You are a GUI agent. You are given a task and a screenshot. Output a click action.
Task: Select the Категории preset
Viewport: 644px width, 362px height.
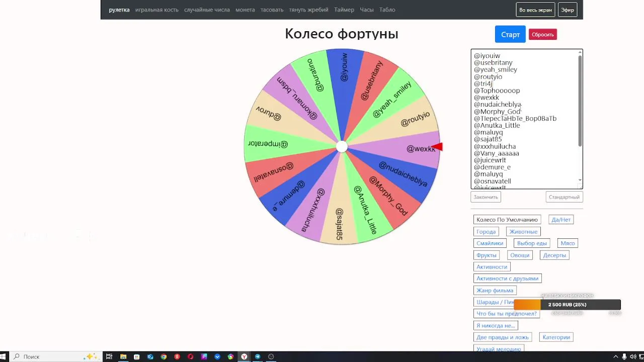556,337
